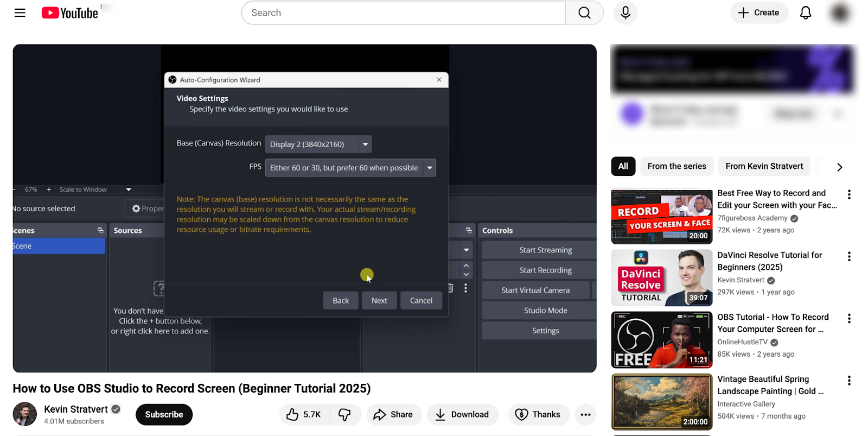This screenshot has height=436, width=868.
Task: Open notifications bell
Action: [x=806, y=12]
